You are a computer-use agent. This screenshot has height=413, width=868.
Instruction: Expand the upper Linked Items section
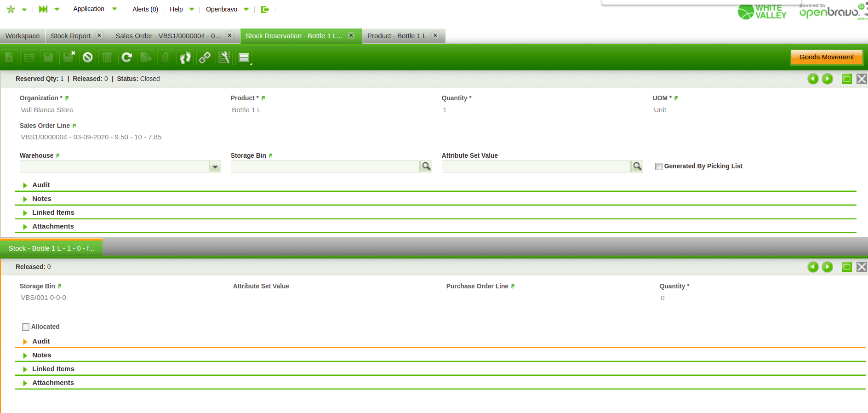(25, 213)
